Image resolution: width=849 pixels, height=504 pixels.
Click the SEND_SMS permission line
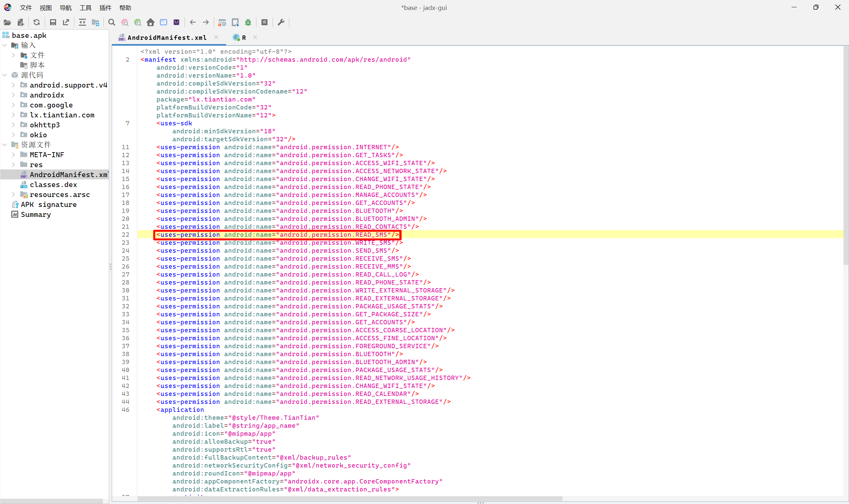point(278,251)
